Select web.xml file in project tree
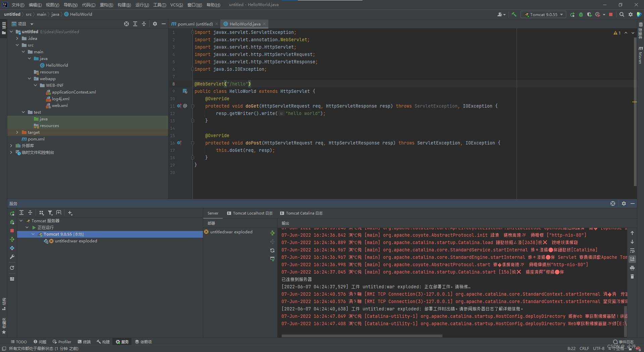 coord(57,105)
